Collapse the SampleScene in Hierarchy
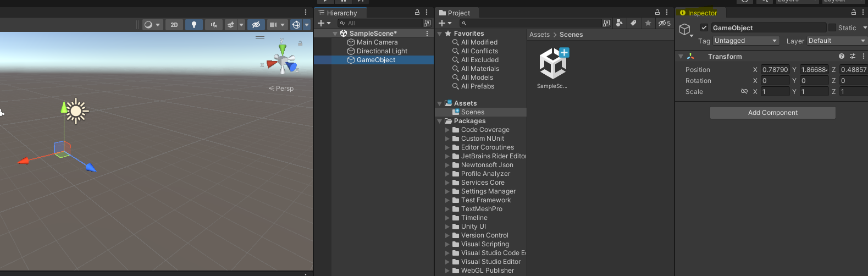Viewport: 868px width, 276px height. [335, 34]
